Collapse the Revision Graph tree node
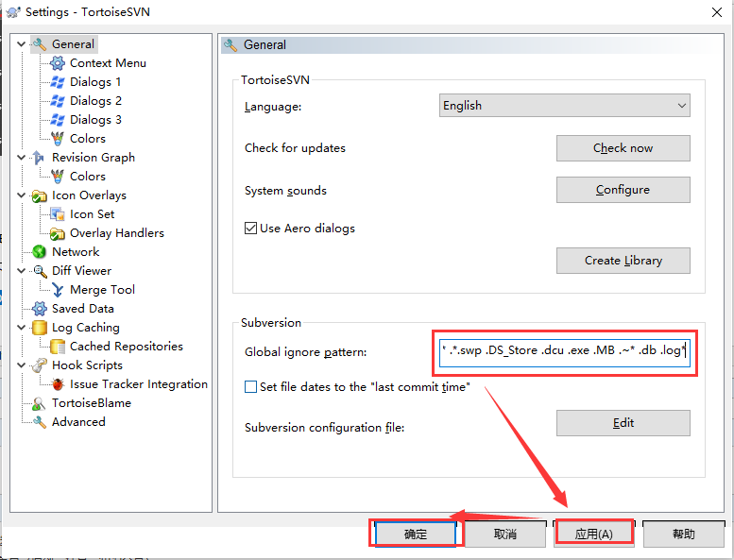 click(21, 157)
